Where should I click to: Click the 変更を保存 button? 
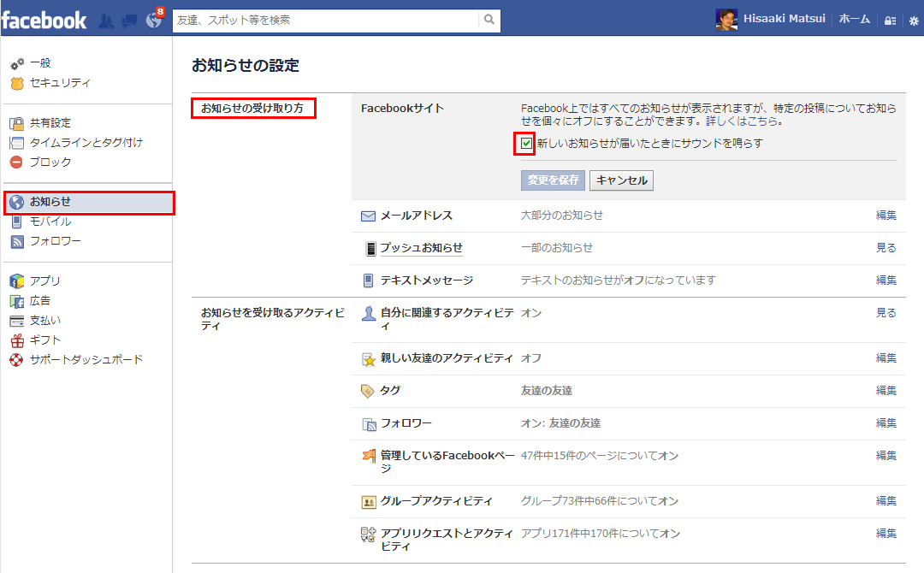553,180
